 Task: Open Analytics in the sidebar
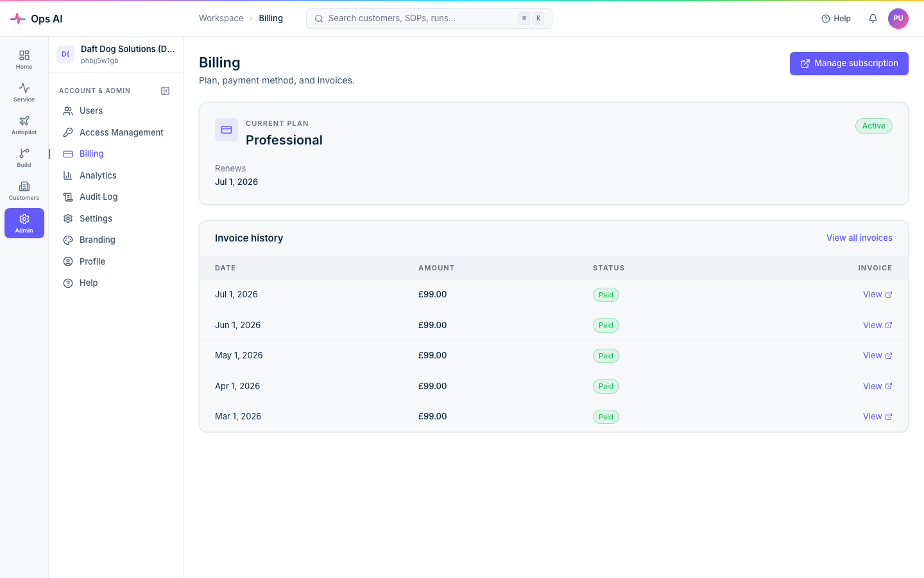116,175
